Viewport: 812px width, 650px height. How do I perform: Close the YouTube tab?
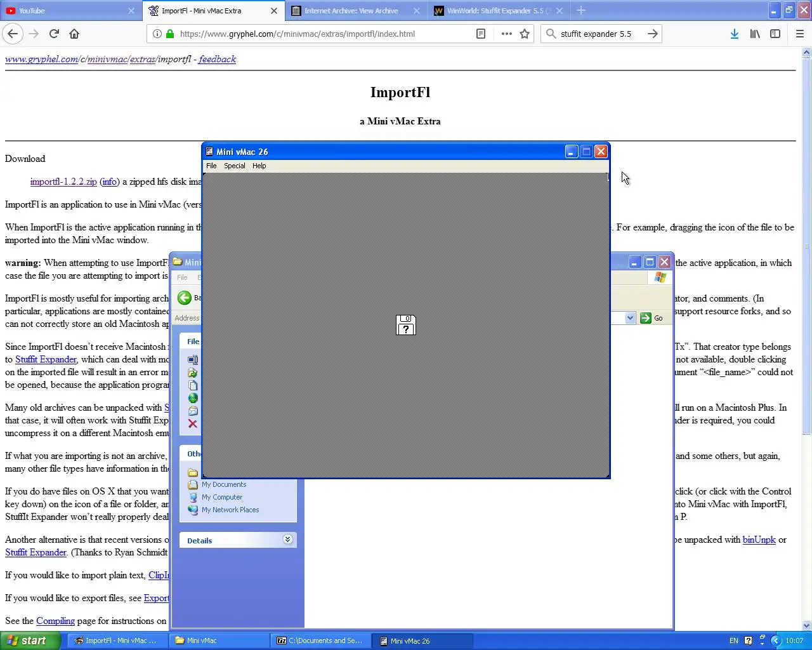click(131, 11)
